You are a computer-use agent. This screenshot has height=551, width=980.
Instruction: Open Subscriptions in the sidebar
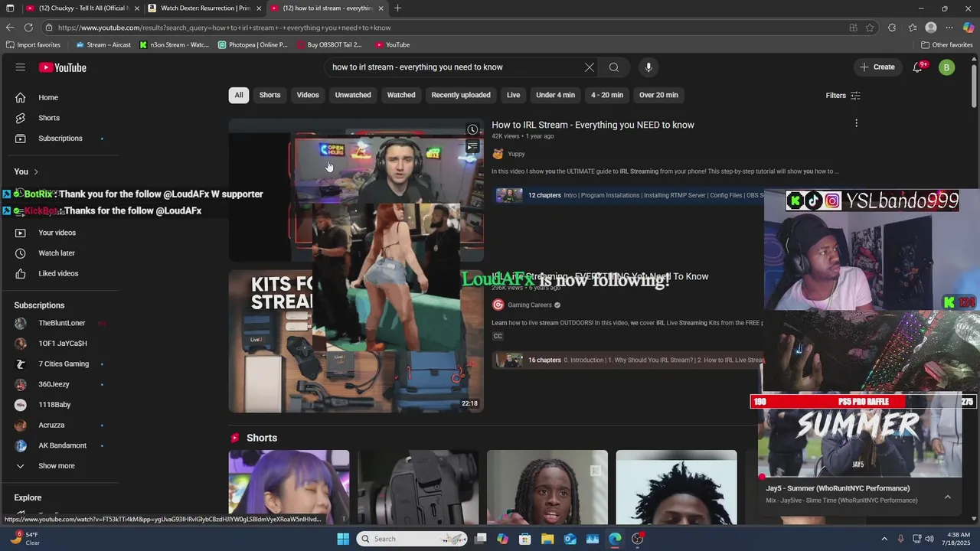[60, 139]
